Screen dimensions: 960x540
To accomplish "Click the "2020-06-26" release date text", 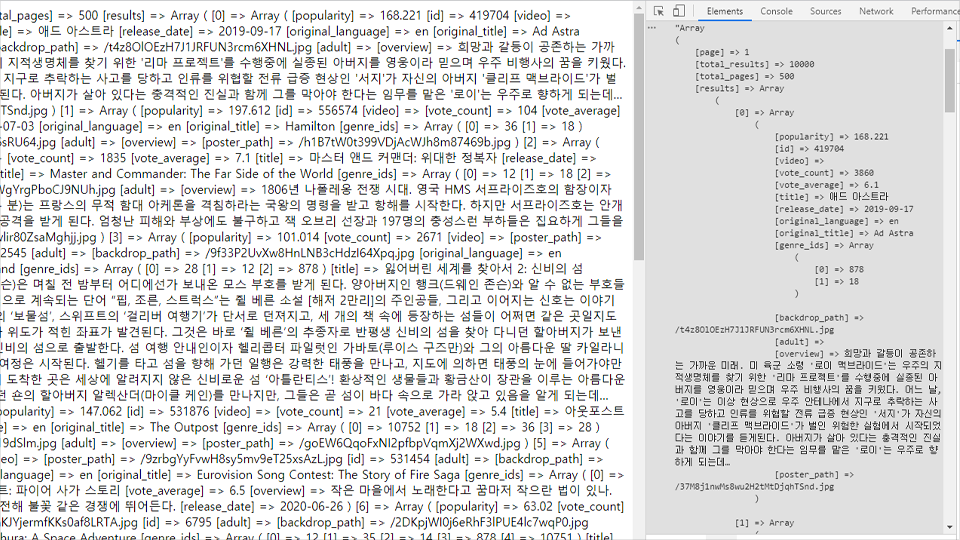I will pyautogui.click(x=313, y=507).
